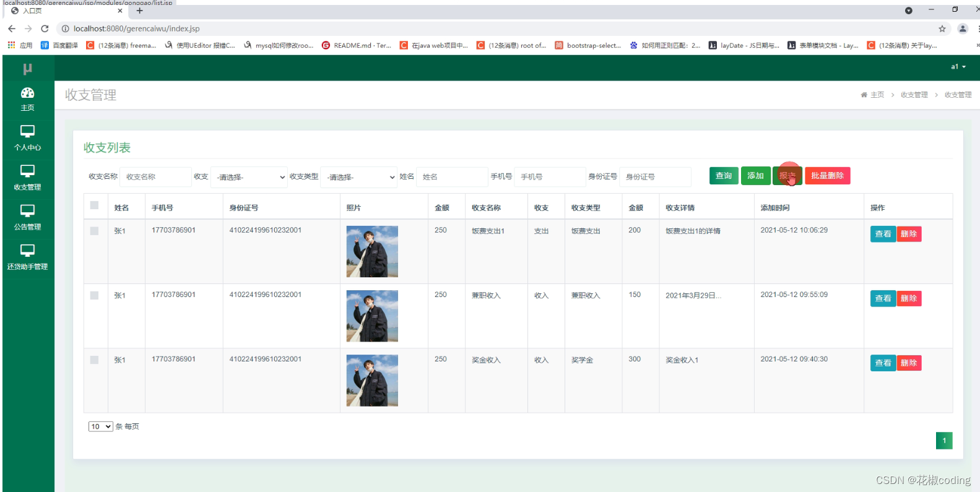Open 公告管理 in the sidebar
Screen dimensions: 980x492
[x=27, y=217]
